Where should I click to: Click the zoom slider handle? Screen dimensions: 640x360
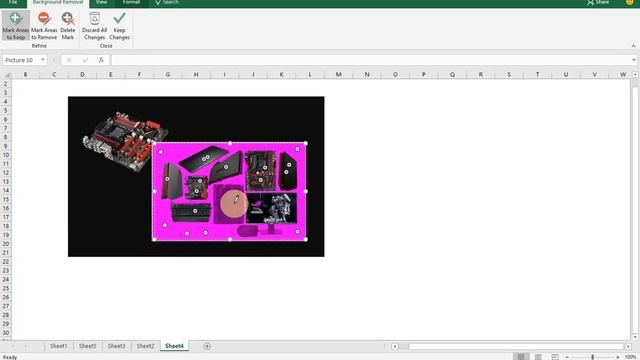pyautogui.click(x=593, y=357)
